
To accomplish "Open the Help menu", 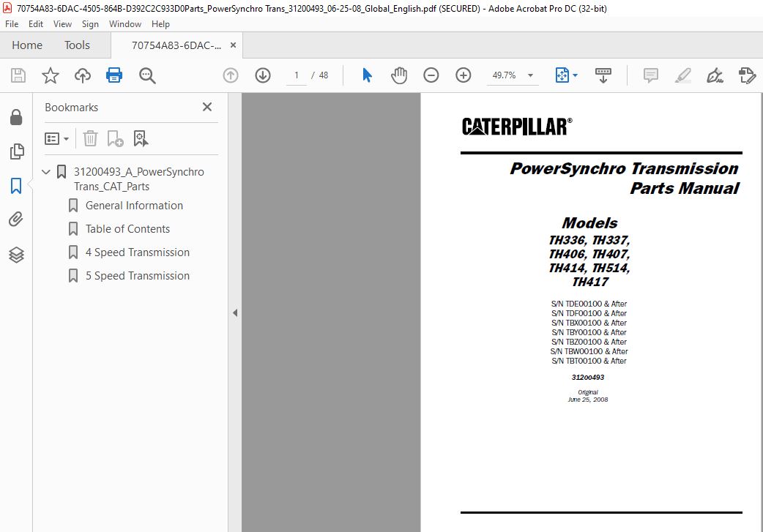I will [x=160, y=24].
